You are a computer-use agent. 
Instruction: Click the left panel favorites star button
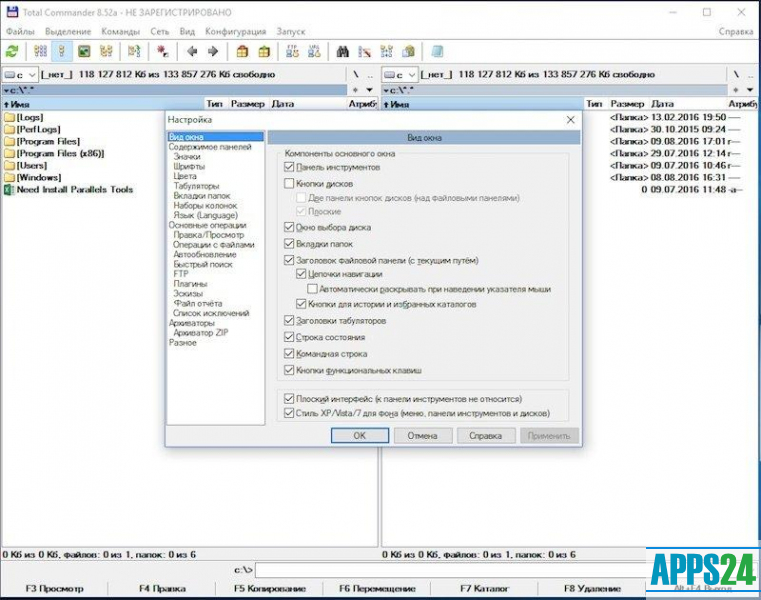(x=356, y=90)
